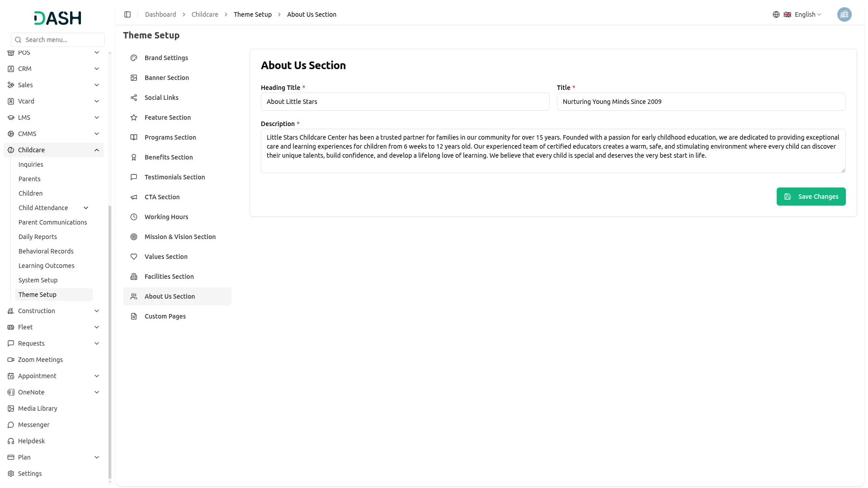Click the Social Links share icon
Image resolution: width=868 pixels, height=488 pixels.
(x=134, y=98)
